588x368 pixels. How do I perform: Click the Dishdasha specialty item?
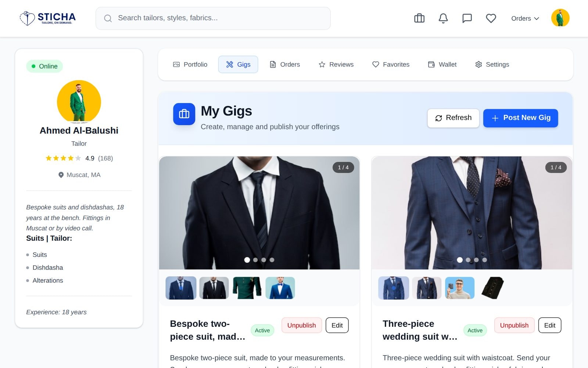point(48,268)
